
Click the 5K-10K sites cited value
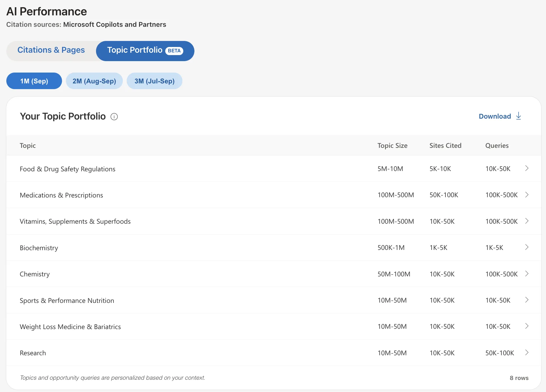click(440, 169)
